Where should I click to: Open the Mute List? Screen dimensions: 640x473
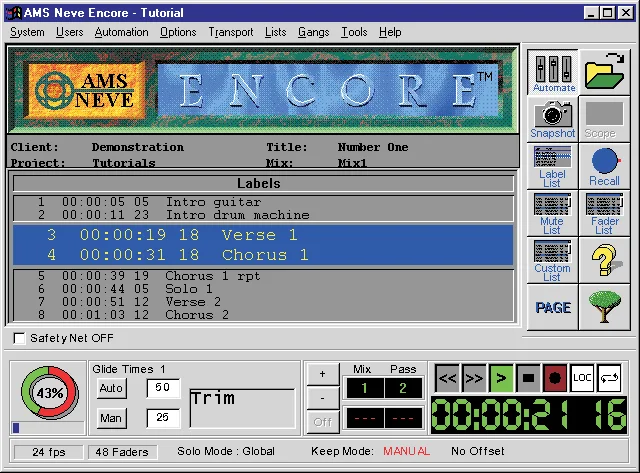pos(553,213)
